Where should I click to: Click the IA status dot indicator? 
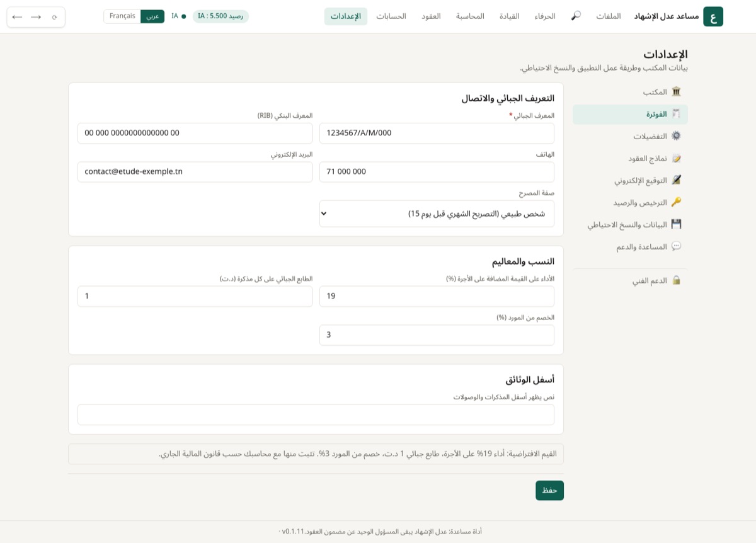tap(183, 16)
